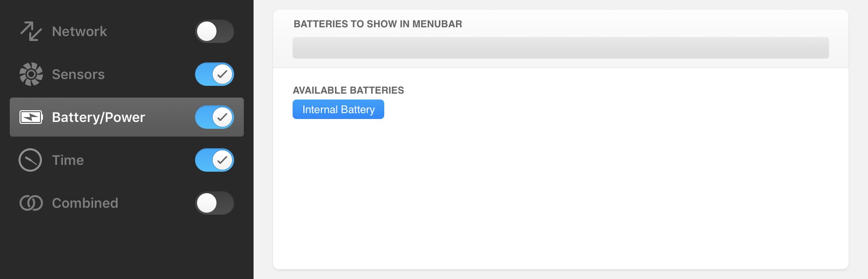Select the Battery/Power sidebar label
Screen dimensions: 868x279
tap(99, 117)
